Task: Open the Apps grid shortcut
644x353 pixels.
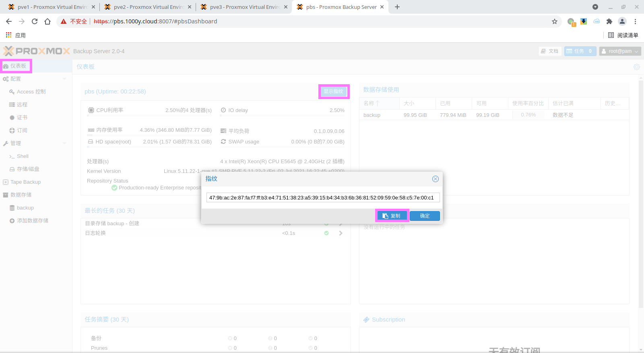Action: [x=9, y=35]
